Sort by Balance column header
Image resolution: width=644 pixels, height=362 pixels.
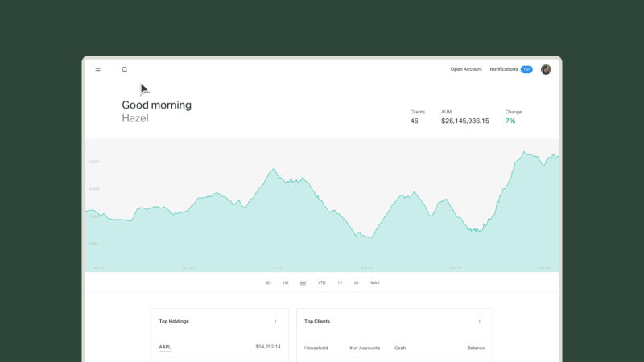click(476, 348)
